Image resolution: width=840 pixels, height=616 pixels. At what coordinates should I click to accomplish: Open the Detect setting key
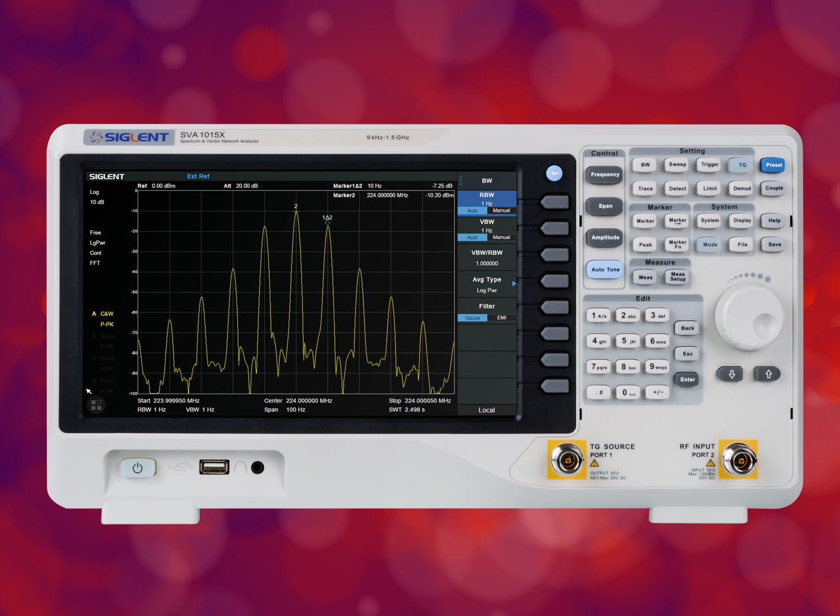(677, 189)
